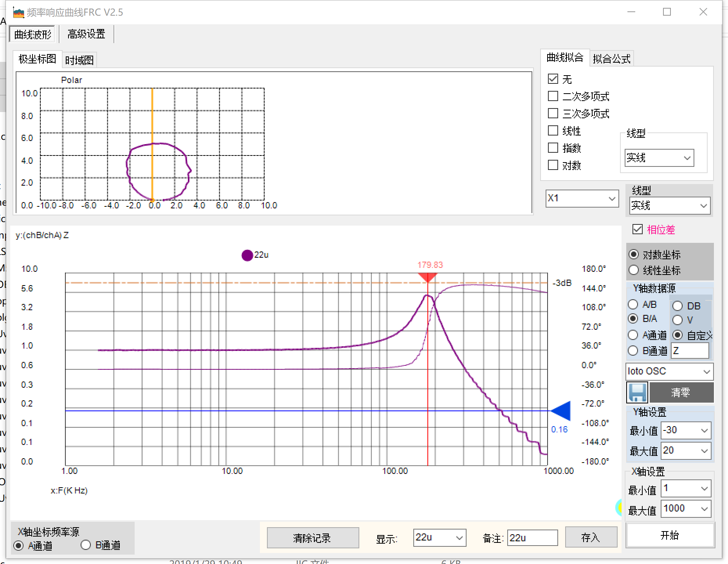
Task: Click the floppy disk save icon
Action: (637, 392)
